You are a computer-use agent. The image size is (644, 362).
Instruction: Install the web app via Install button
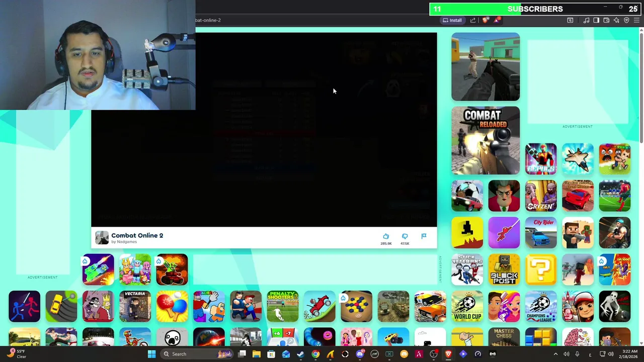(x=452, y=20)
